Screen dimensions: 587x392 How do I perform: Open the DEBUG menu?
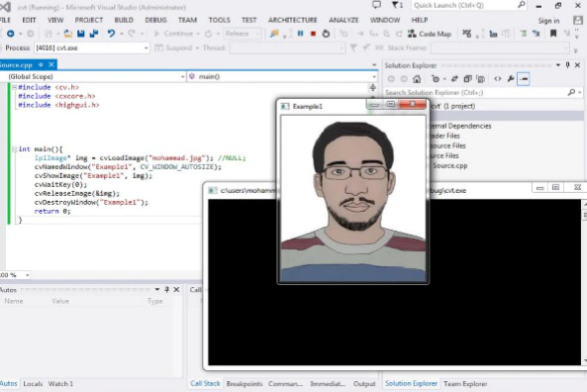tap(155, 20)
